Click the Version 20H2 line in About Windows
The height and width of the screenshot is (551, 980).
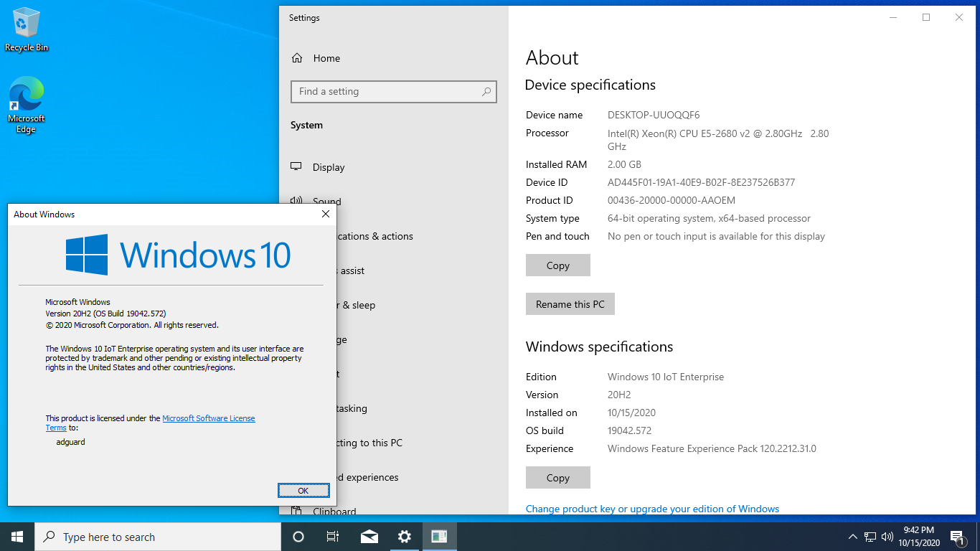point(105,314)
